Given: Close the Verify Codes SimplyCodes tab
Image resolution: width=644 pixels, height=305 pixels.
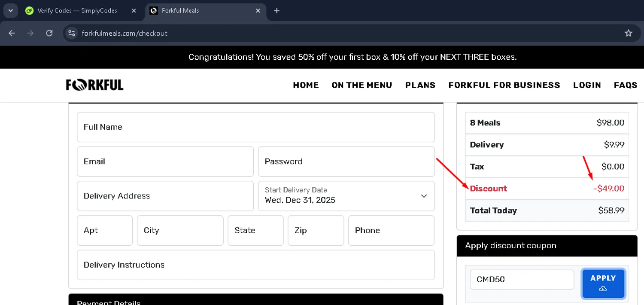Looking at the screenshot, I should tap(134, 11).
